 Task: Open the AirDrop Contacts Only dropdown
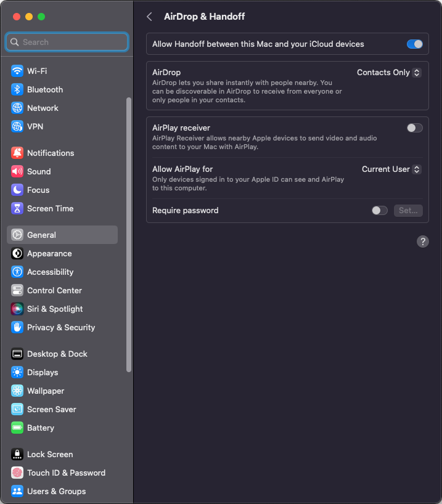[x=389, y=73]
